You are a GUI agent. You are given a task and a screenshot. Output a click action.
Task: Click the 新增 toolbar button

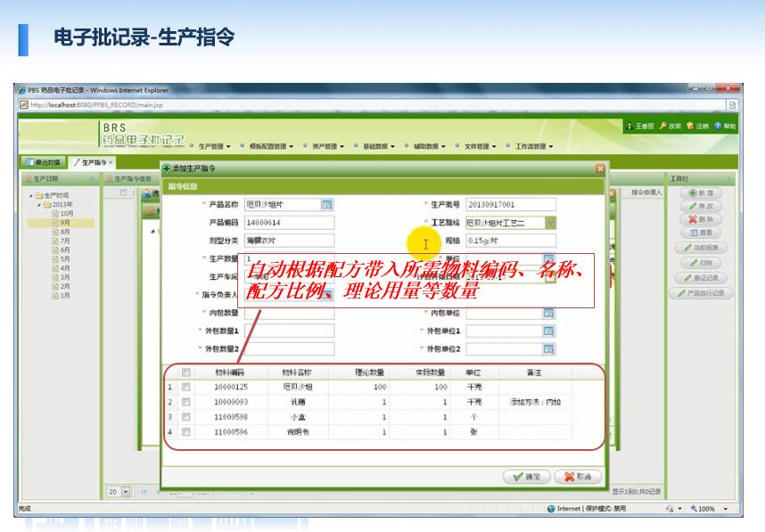point(701,193)
